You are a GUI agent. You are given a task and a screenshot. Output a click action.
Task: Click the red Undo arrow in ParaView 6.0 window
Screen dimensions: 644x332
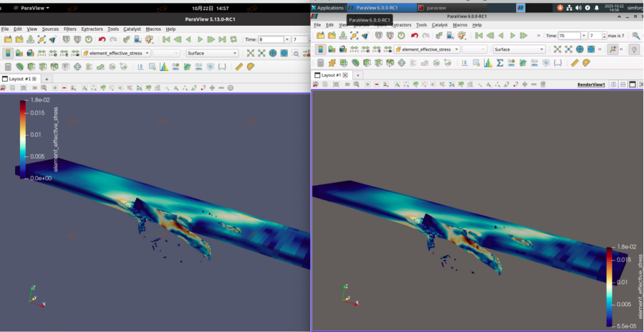click(x=414, y=36)
